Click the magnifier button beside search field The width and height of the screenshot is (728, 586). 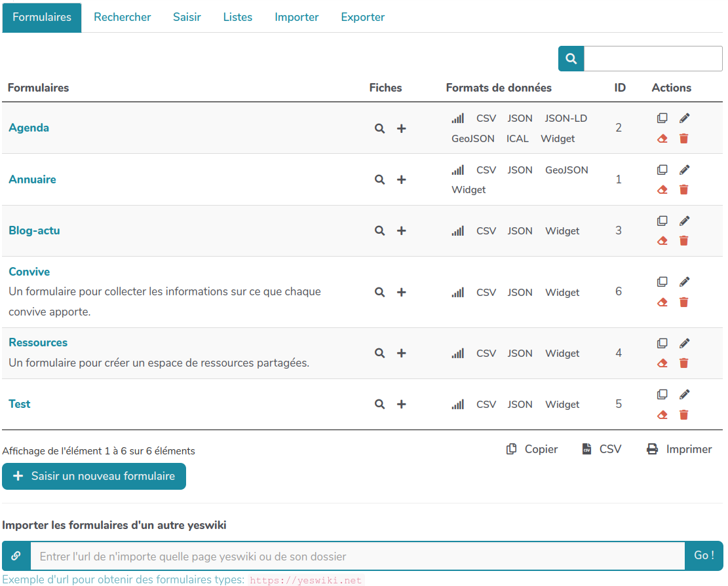571,59
